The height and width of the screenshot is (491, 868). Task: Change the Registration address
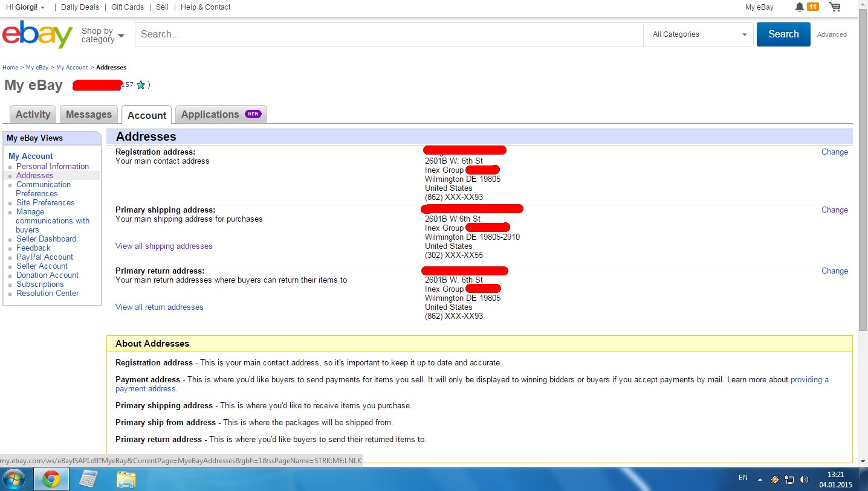pyautogui.click(x=835, y=152)
